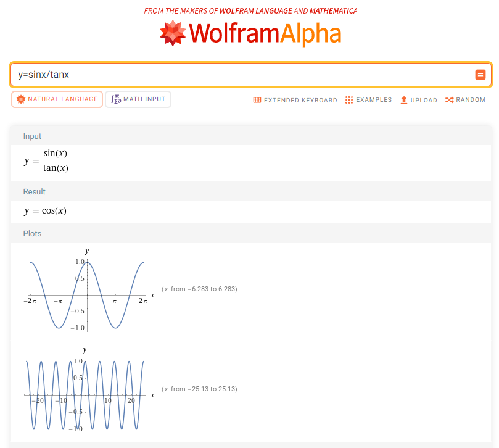Image resolution: width=499 pixels, height=448 pixels.
Task: Click the text 'x from -6.283 to 6.283'
Action: [x=199, y=289]
